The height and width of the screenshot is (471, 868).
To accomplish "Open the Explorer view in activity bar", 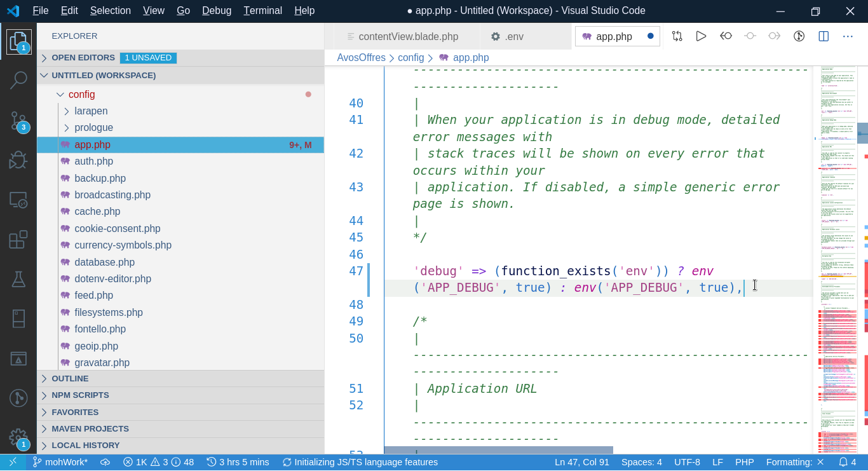I will [x=18, y=41].
